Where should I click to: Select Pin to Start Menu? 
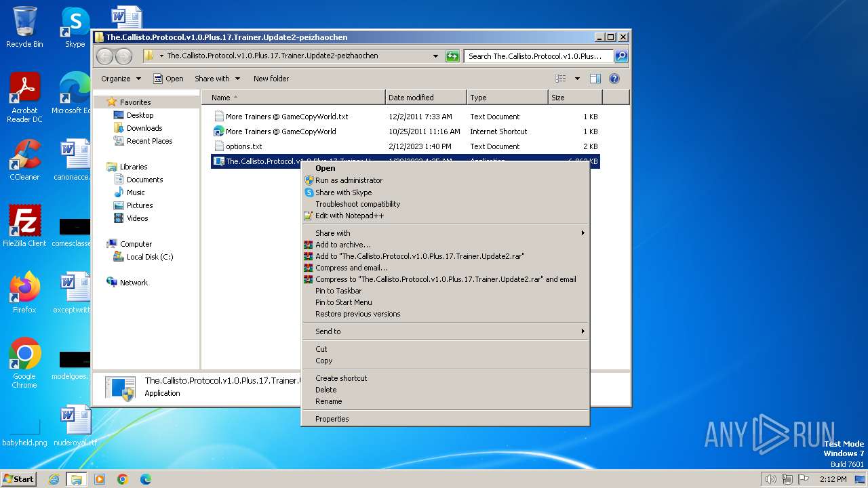pyautogui.click(x=445, y=302)
